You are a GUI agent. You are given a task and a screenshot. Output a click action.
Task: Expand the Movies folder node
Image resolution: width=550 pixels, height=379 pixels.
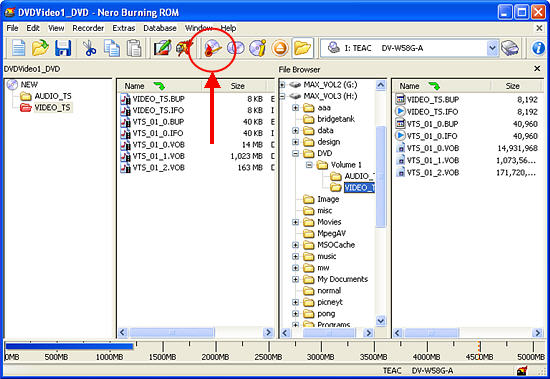[296, 222]
